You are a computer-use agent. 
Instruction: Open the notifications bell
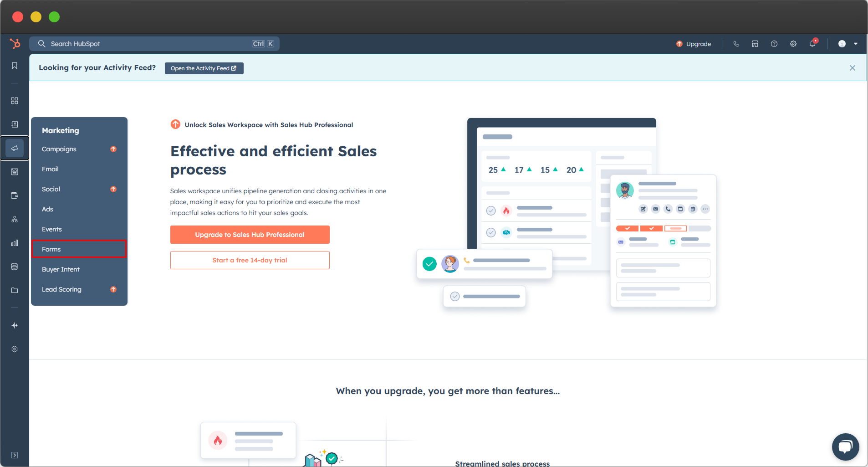tap(812, 44)
